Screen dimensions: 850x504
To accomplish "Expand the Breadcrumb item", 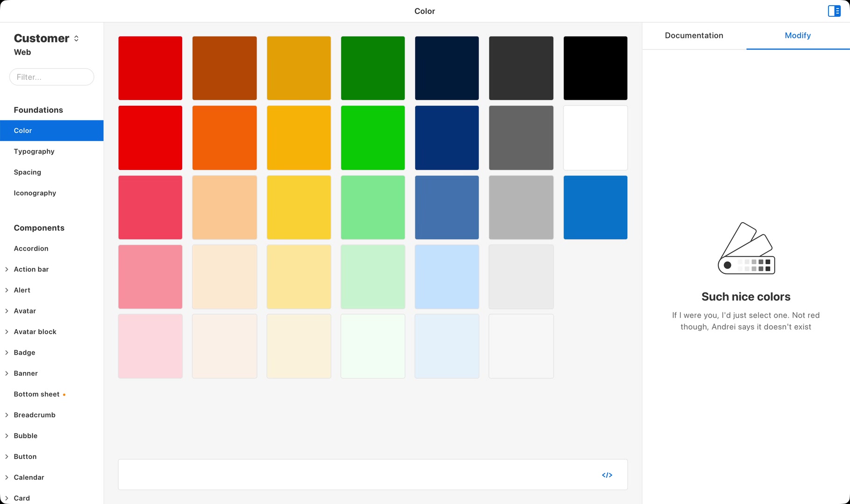I will click(x=7, y=415).
